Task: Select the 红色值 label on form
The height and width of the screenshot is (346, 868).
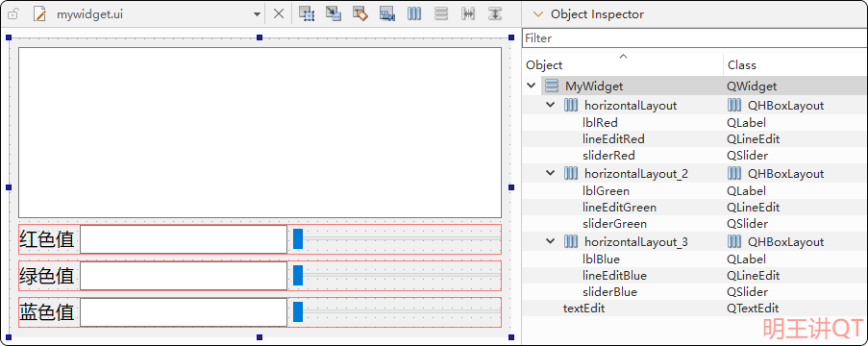Action: click(x=47, y=239)
